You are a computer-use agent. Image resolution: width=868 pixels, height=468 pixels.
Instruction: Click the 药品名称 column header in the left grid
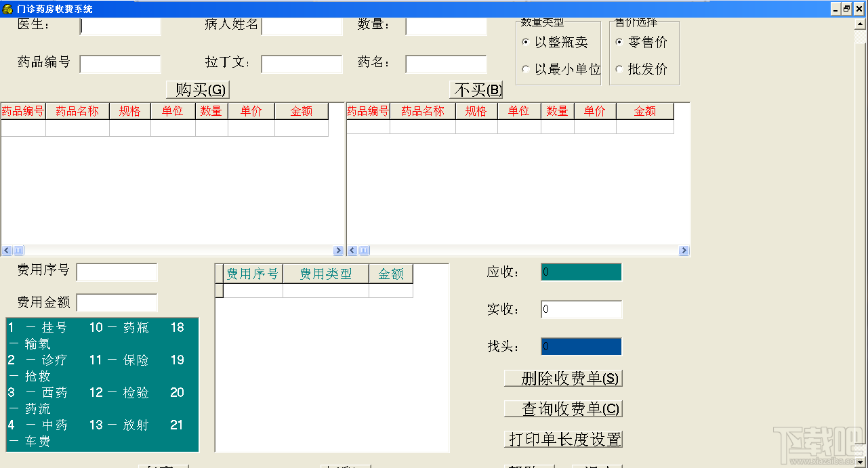point(77,110)
